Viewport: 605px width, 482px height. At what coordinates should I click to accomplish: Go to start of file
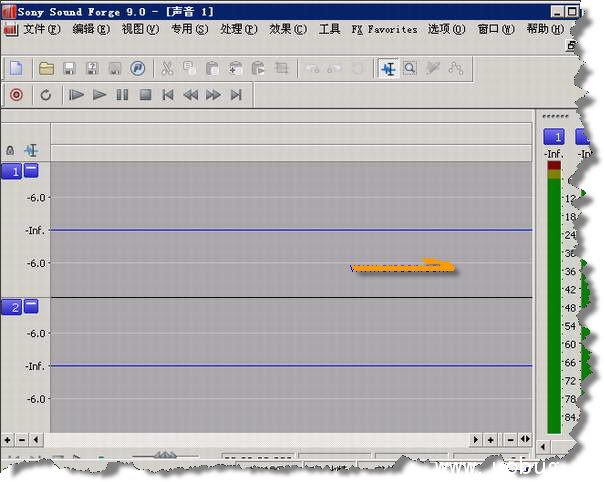(168, 95)
